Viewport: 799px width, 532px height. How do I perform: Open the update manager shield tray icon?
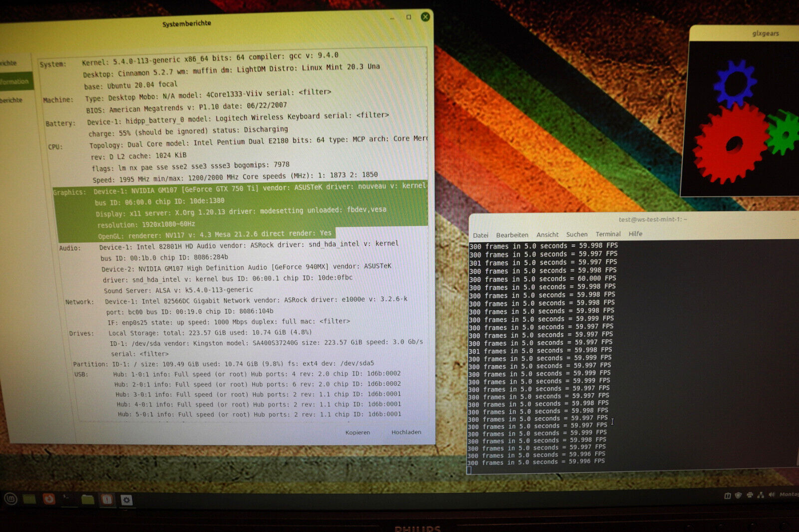(738, 496)
